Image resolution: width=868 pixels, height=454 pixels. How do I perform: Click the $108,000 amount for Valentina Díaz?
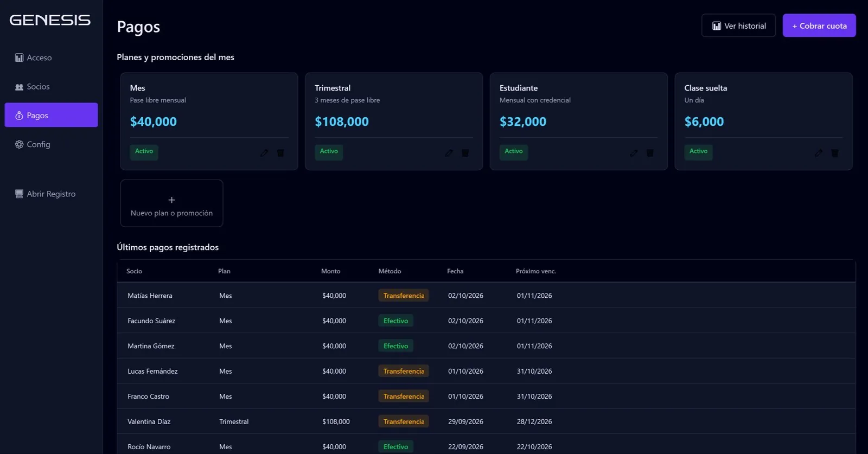(x=336, y=421)
